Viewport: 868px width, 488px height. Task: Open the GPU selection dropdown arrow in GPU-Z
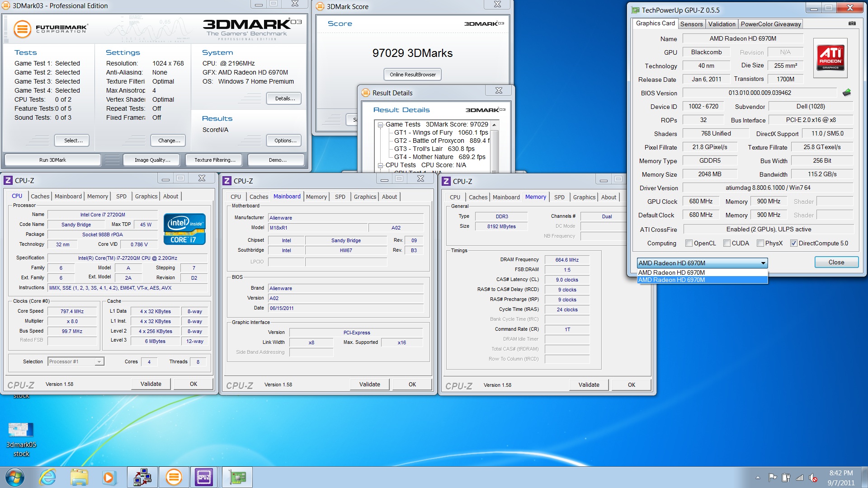point(763,263)
